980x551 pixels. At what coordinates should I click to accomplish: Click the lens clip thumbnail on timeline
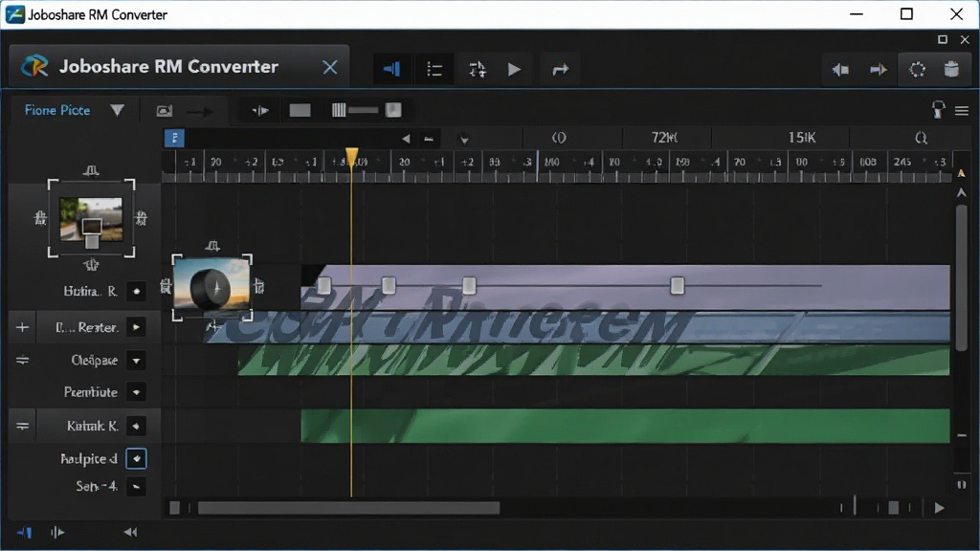[x=212, y=287]
